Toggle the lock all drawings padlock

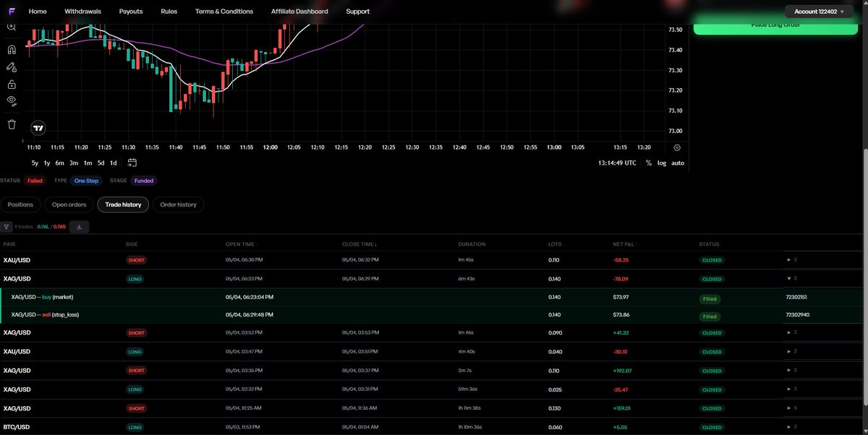(x=11, y=84)
